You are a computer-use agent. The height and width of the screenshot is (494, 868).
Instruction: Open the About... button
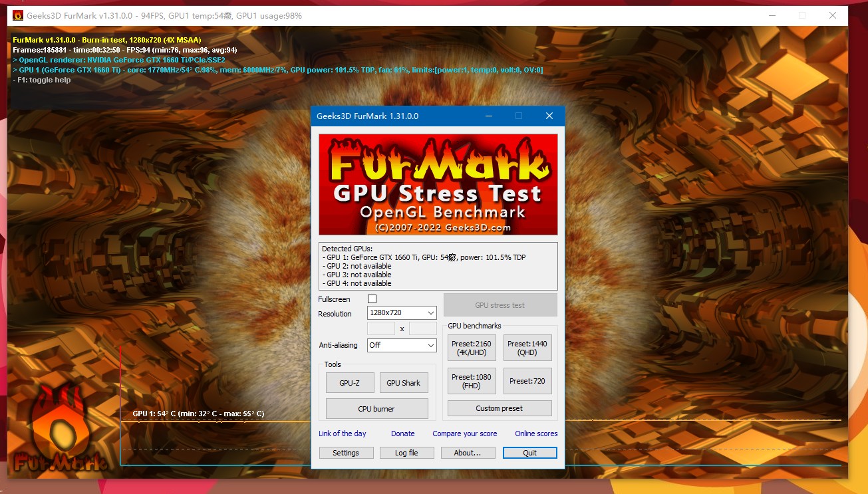[468, 453]
